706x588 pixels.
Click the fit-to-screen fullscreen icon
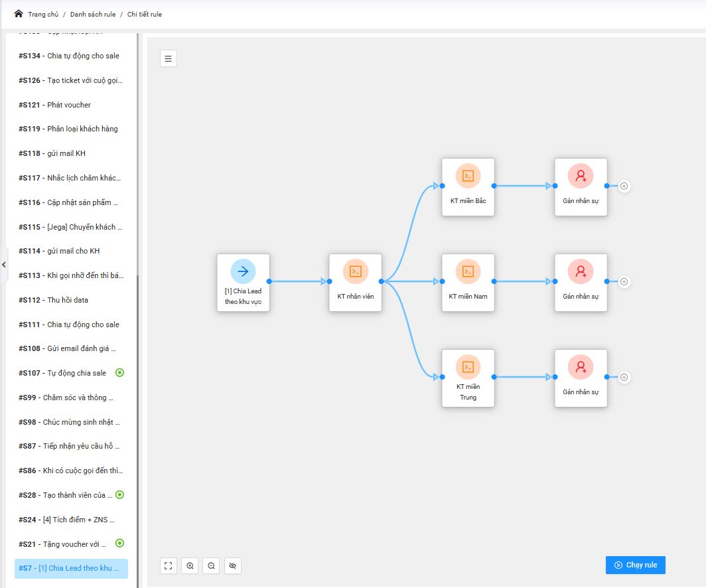click(x=169, y=565)
